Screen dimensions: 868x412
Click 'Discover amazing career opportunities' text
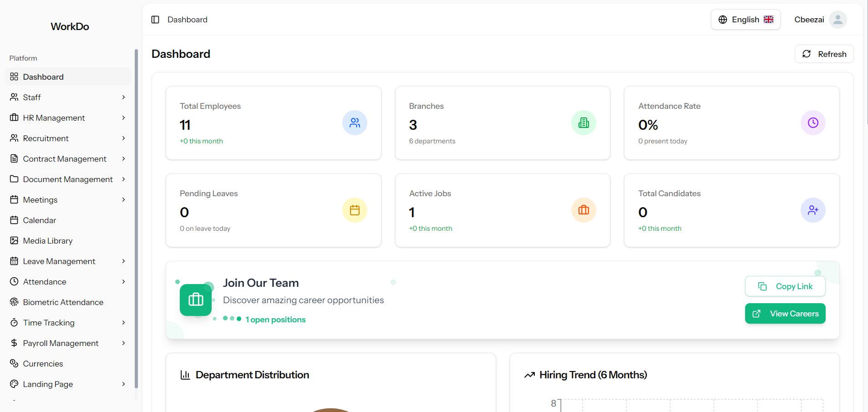point(304,300)
